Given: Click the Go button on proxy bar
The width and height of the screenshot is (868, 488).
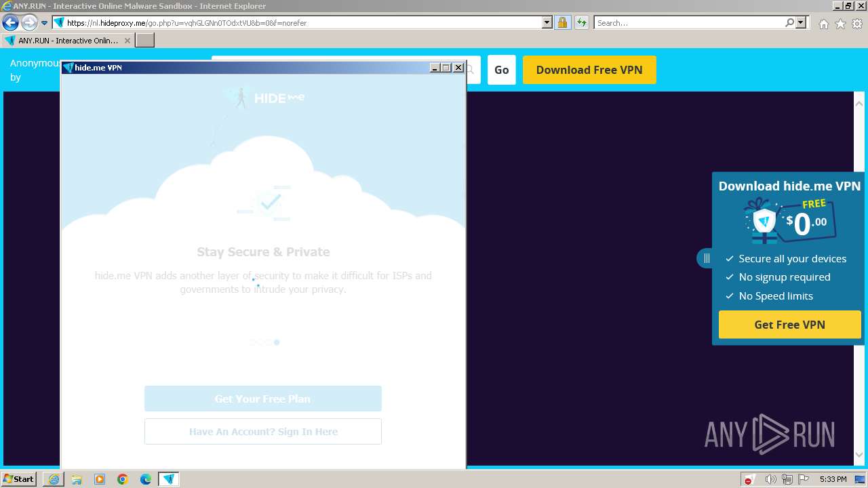Looking at the screenshot, I should click(x=502, y=70).
